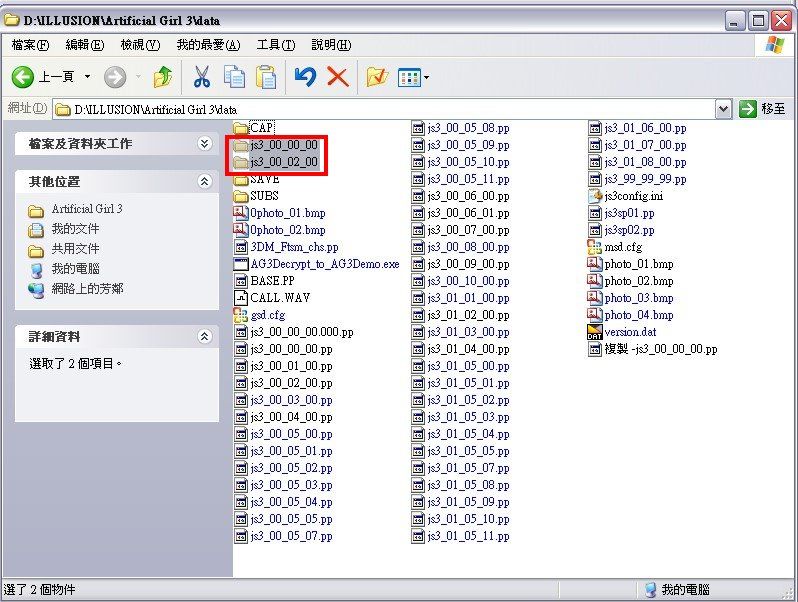Select file 0photo_02.bmp

pos(288,231)
